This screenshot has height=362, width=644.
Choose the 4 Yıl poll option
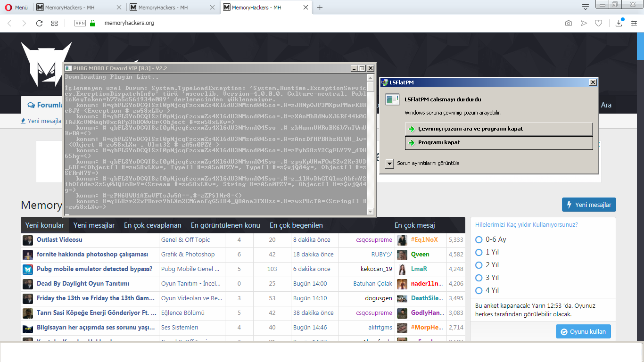[479, 290]
